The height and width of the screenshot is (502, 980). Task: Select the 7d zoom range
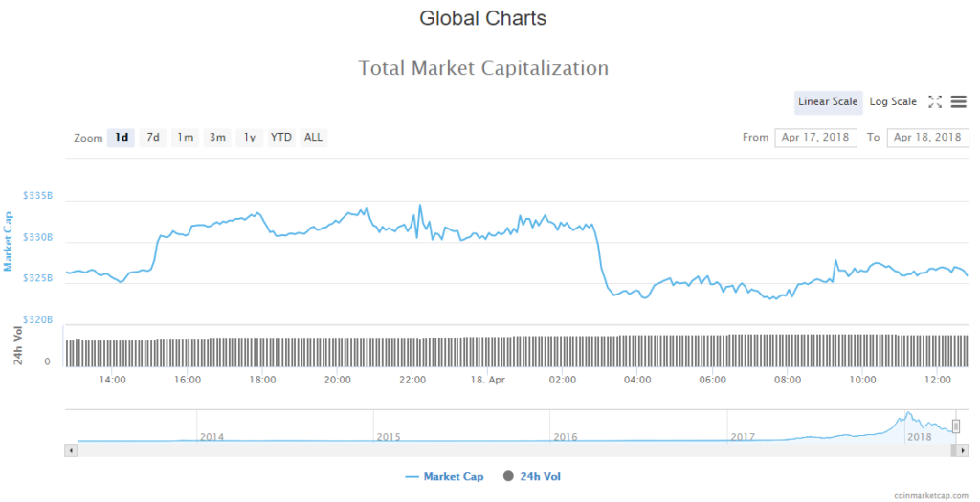[152, 138]
